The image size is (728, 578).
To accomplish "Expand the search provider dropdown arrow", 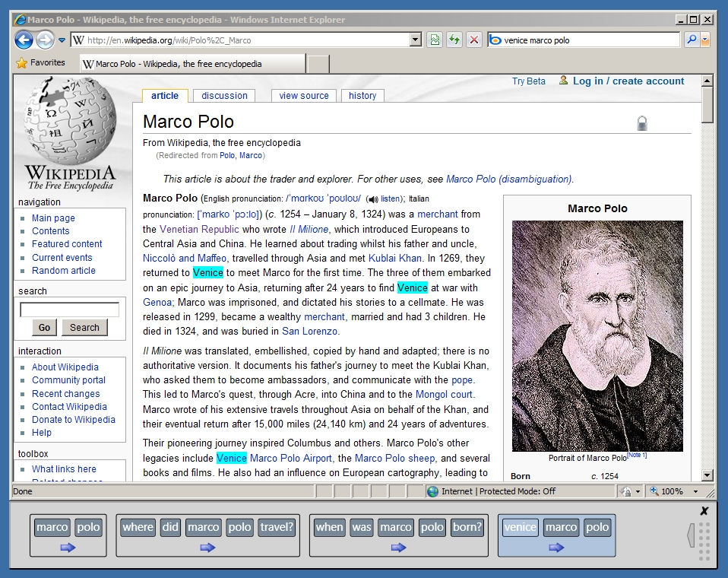I will tap(705, 40).
